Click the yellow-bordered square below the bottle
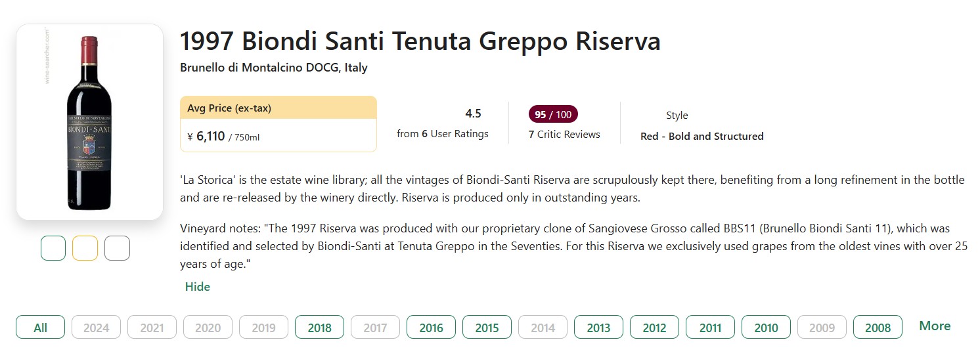 (85, 248)
